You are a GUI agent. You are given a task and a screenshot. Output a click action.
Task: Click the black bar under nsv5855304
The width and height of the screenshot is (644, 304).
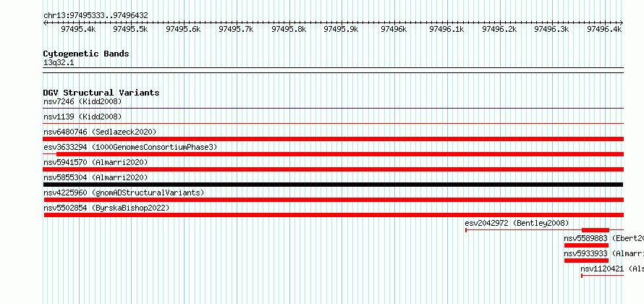tap(334, 185)
